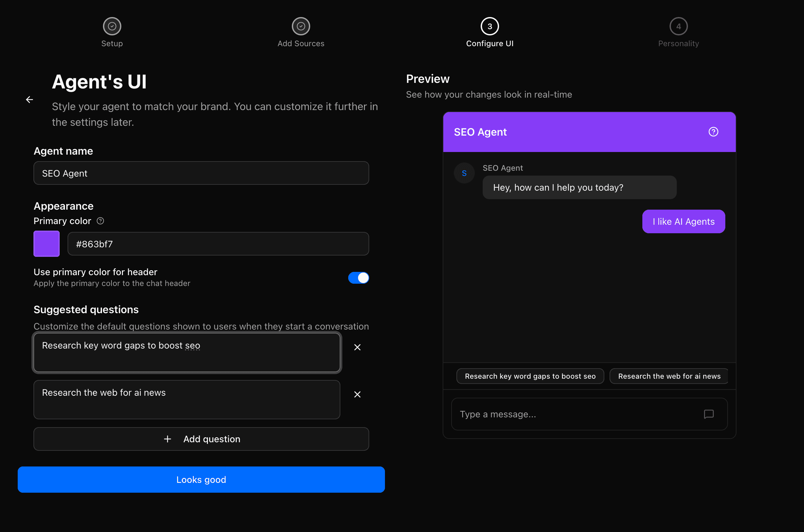Click the help icon in the SEO Agent header

[714, 132]
